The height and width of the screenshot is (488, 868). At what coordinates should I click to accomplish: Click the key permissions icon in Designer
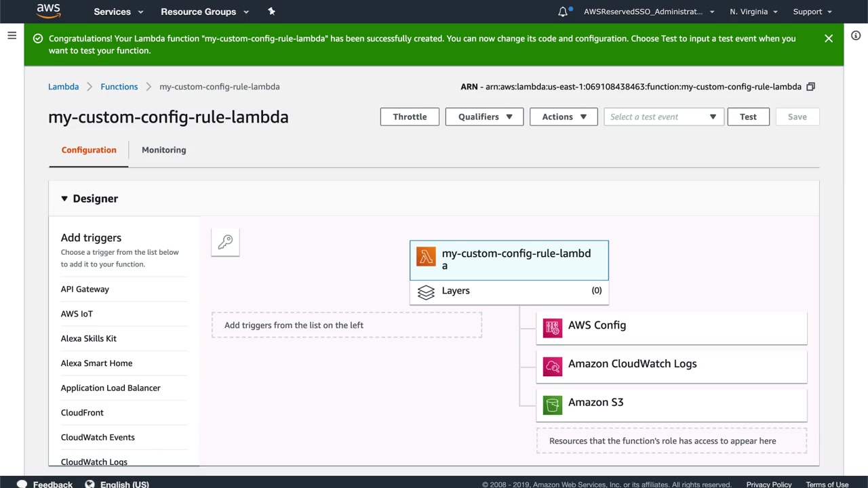(225, 242)
